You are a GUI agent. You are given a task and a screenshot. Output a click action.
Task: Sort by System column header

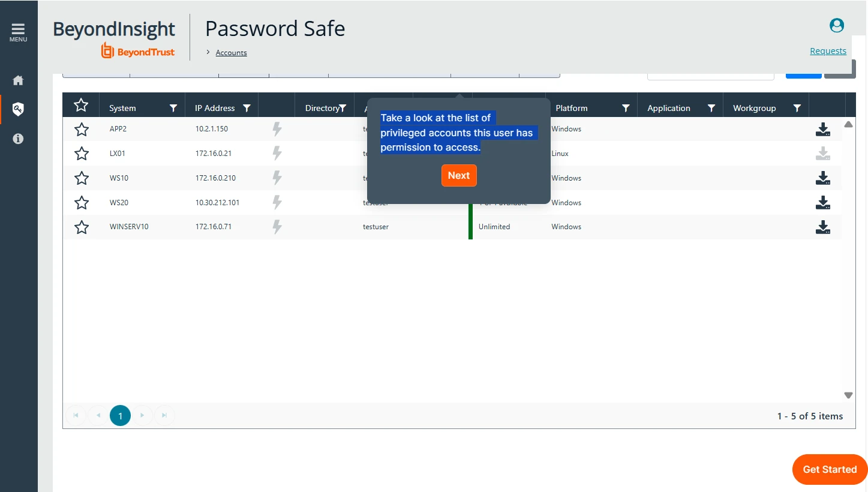tap(122, 109)
